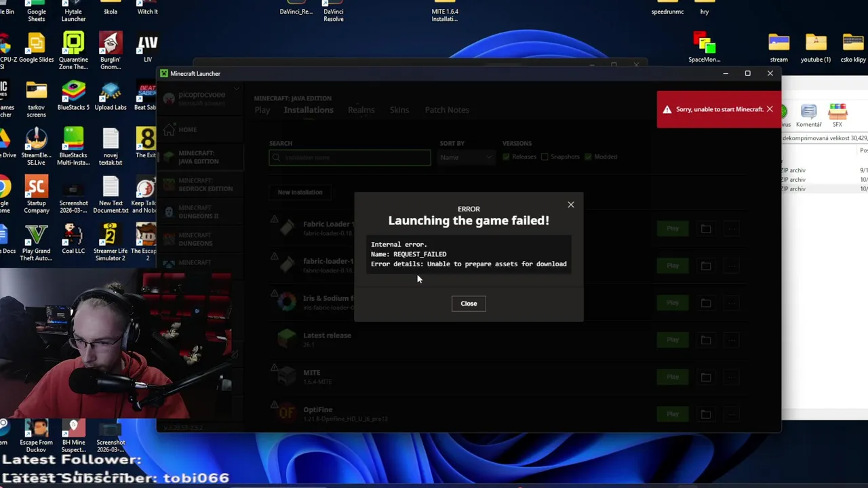Viewport: 868px width, 488px height.
Task: Open folder for the Fabric Loader installation
Action: [x=706, y=229]
